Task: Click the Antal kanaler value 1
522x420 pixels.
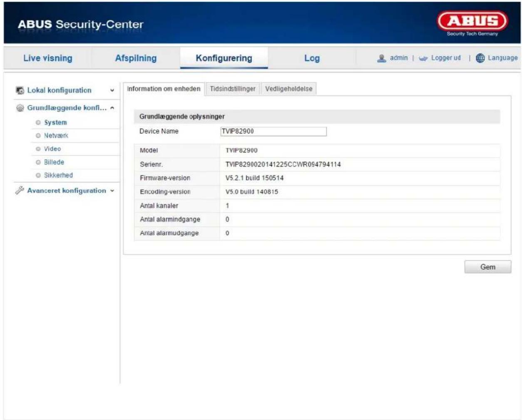Action: (227, 206)
